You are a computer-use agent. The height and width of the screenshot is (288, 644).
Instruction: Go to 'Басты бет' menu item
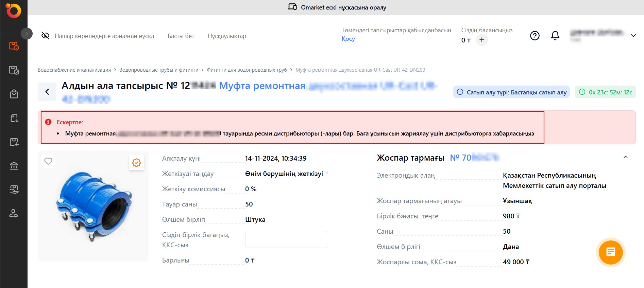tap(181, 36)
